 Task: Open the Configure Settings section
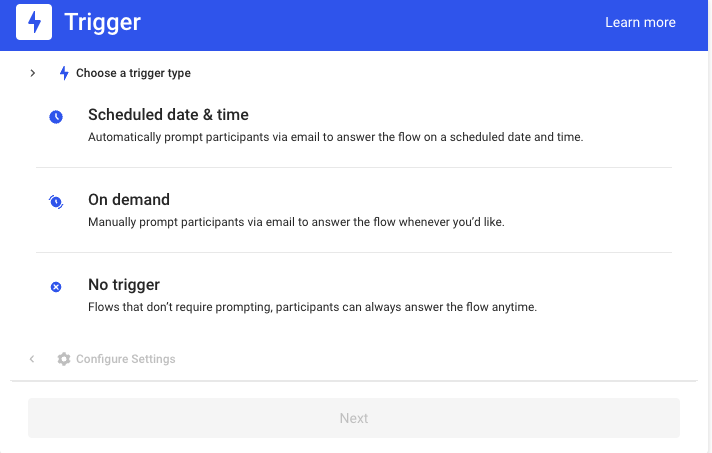(x=126, y=359)
